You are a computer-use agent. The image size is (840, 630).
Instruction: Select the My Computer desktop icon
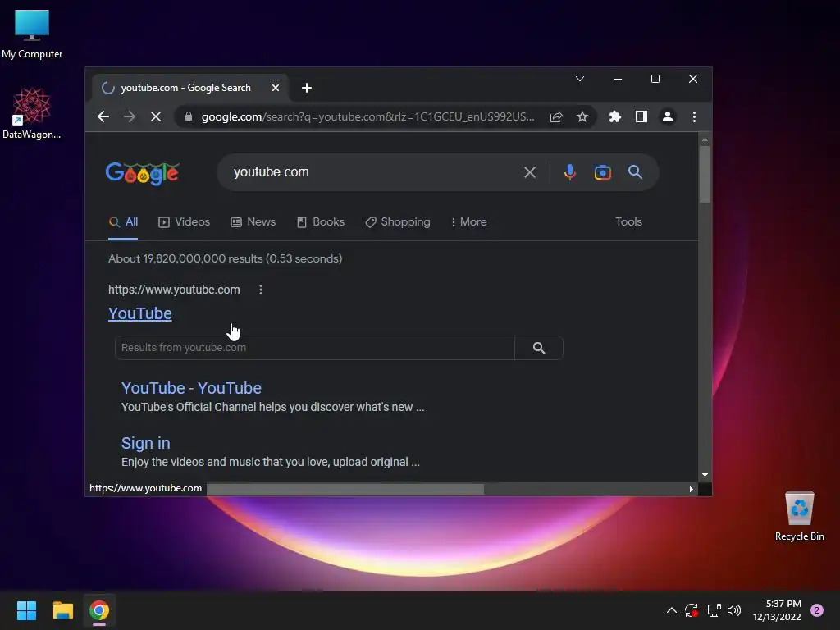point(32,34)
